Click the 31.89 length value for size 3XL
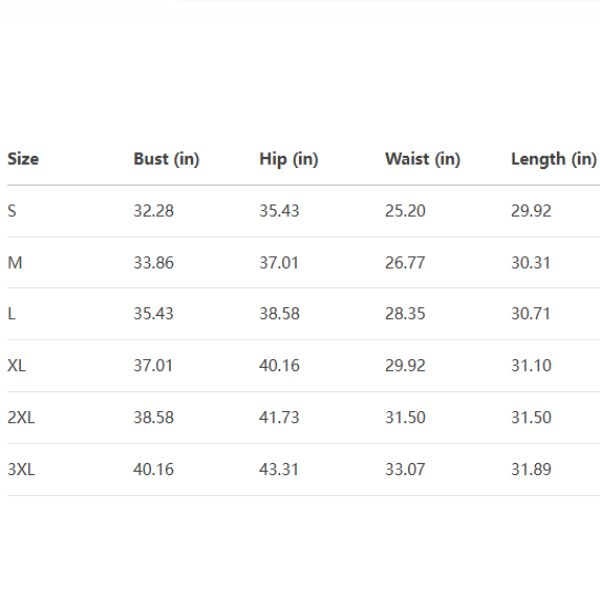 [531, 469]
